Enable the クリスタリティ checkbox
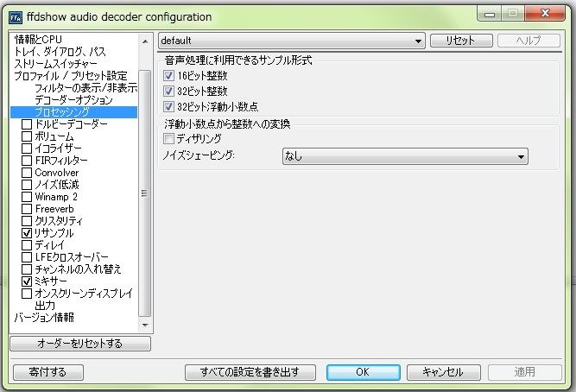Screen dimensions: 576x392 click(x=27, y=221)
